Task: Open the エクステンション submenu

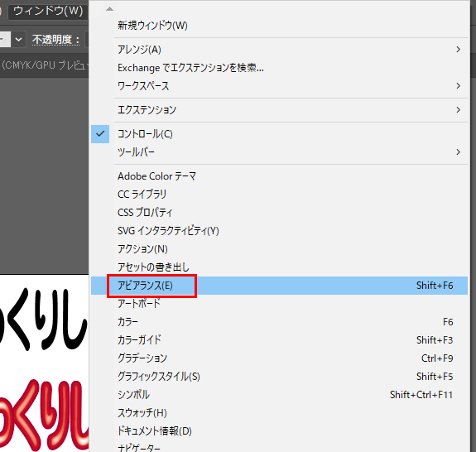Action: click(279, 110)
